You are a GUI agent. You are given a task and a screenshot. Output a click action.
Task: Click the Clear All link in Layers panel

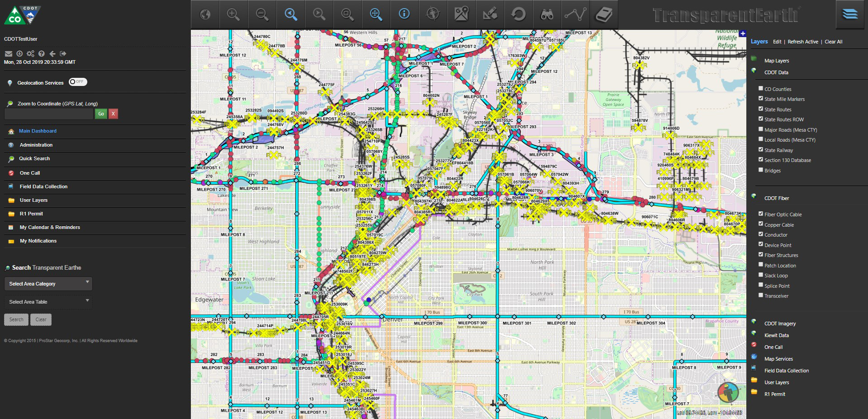tap(834, 41)
